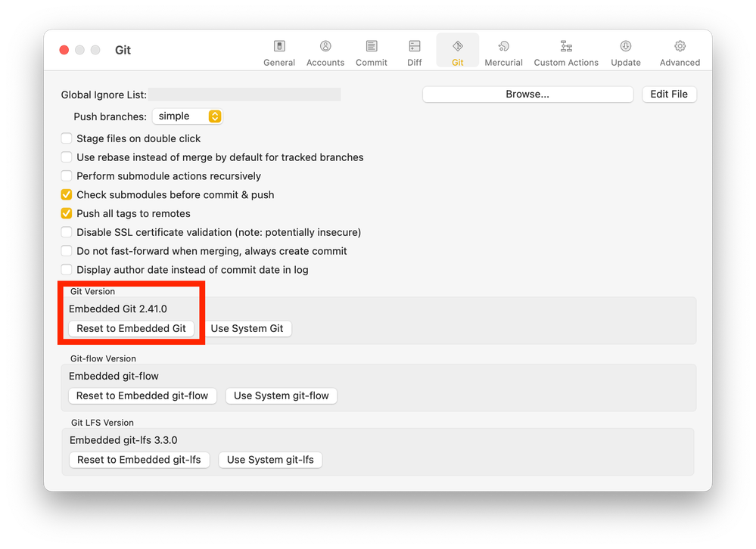Open the Commit preferences icon

click(x=372, y=46)
